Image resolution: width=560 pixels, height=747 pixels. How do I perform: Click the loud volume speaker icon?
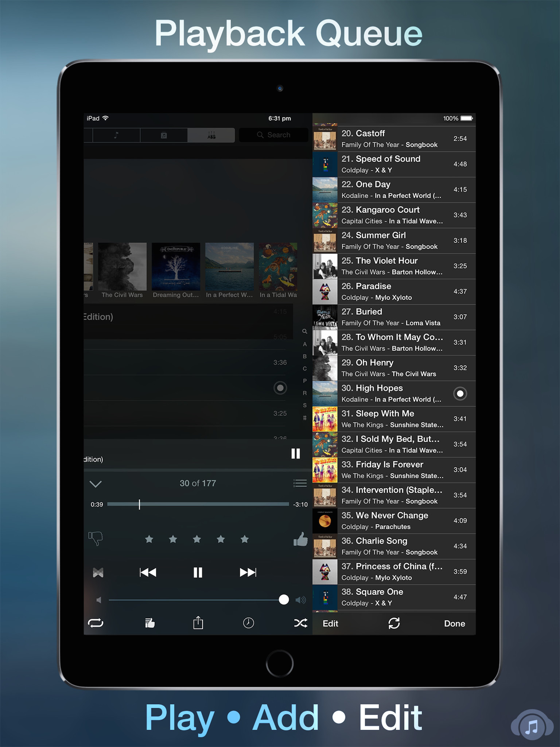[x=300, y=600]
